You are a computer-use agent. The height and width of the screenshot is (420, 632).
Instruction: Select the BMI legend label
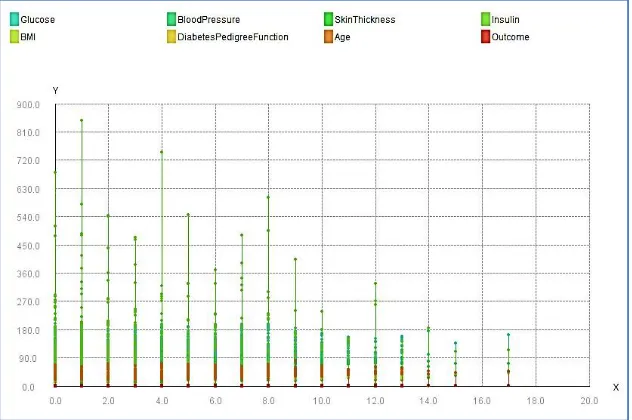point(28,37)
